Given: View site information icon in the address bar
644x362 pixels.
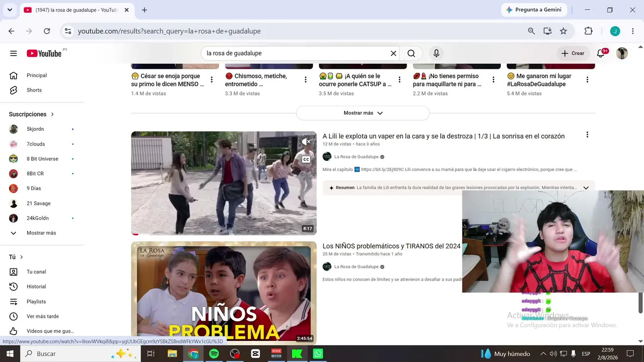Looking at the screenshot, I should click(x=68, y=31).
